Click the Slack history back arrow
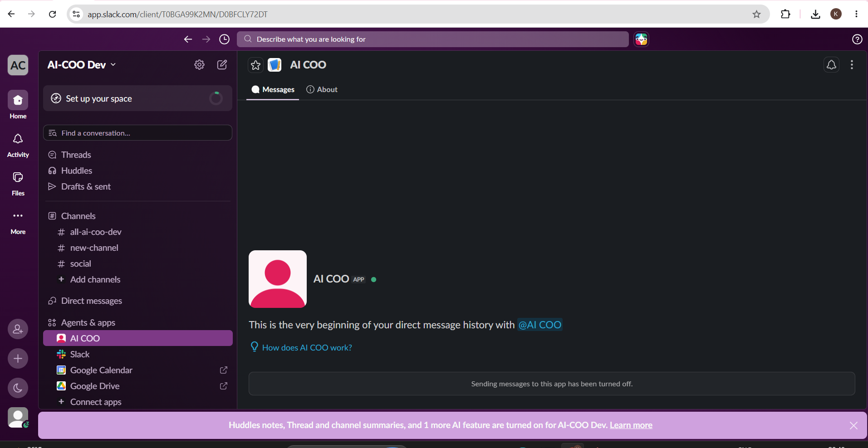The image size is (868, 448). tap(188, 39)
